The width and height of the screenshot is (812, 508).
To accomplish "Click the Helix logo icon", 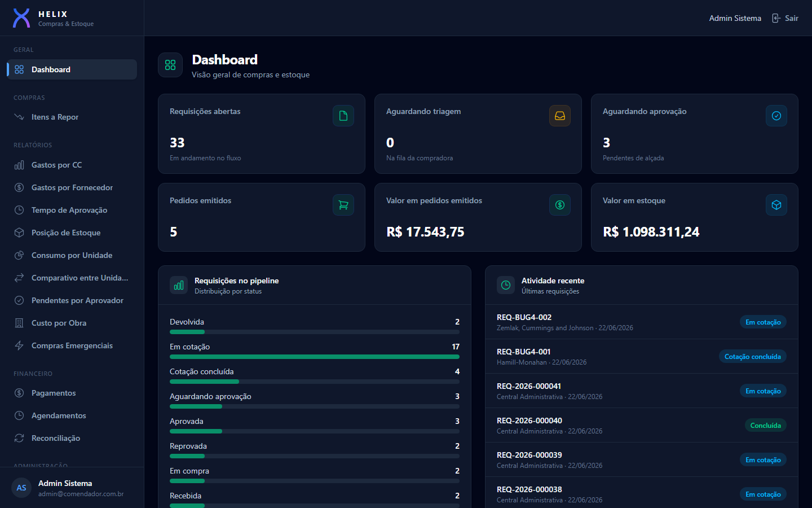I will [x=21, y=18].
